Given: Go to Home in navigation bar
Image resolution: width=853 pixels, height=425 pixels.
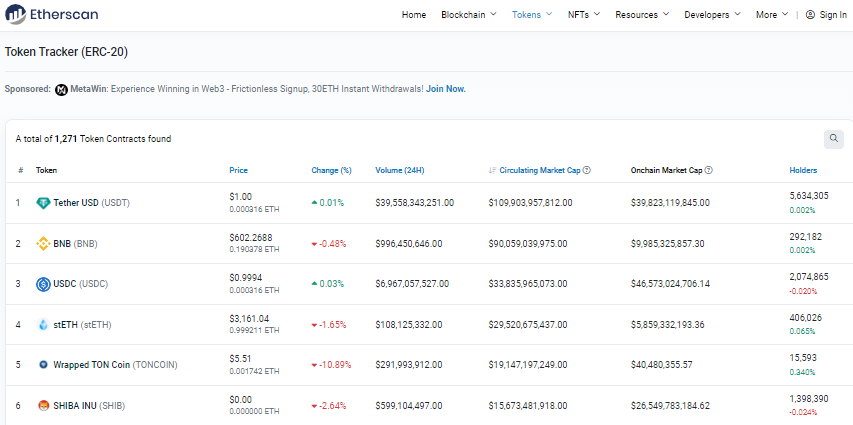Looking at the screenshot, I should point(413,15).
